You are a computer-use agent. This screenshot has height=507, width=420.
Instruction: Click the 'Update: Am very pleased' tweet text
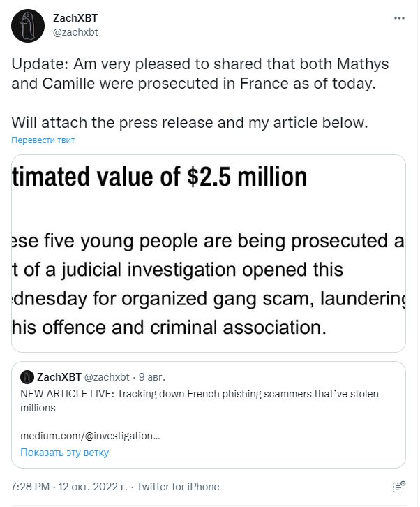pos(200,74)
